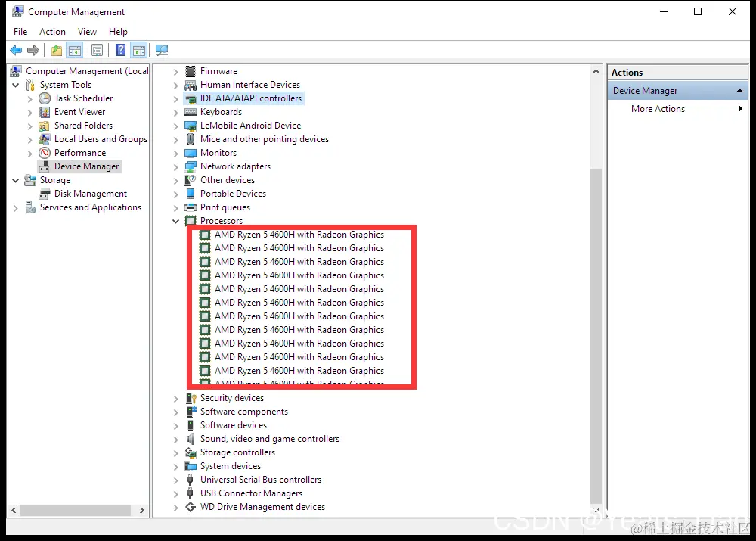This screenshot has width=756, height=541.
Task: Click the device list vertical scrollbar thumb
Action: click(x=596, y=335)
